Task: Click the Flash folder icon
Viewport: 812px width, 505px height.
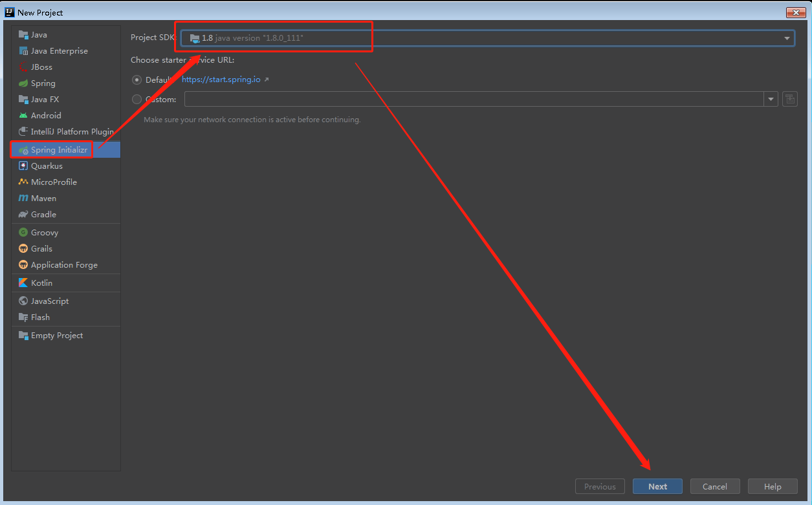Action: pyautogui.click(x=23, y=317)
